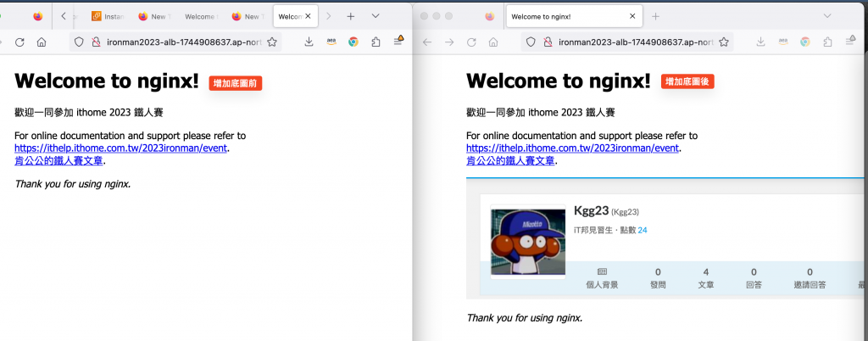Open the application menu in left window
Viewport: 868px width, 341px height.
(398, 41)
